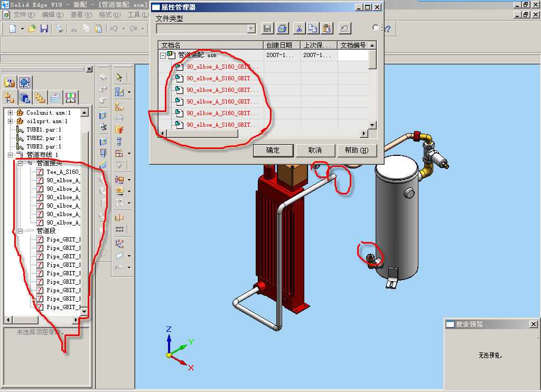Screen dimensions: 541x392
Task: Collapse 管道装配.asm in document list
Action: (x=163, y=55)
